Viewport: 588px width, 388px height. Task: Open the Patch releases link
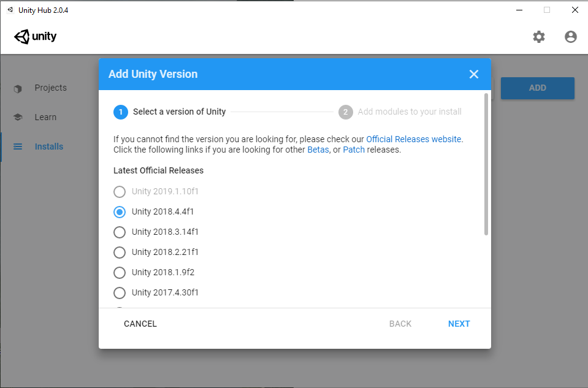pyautogui.click(x=354, y=150)
